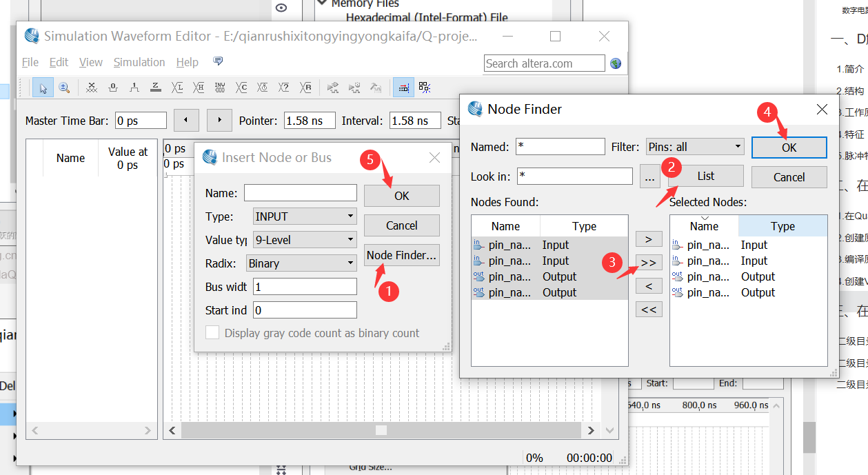Open the View menu

tap(91, 62)
